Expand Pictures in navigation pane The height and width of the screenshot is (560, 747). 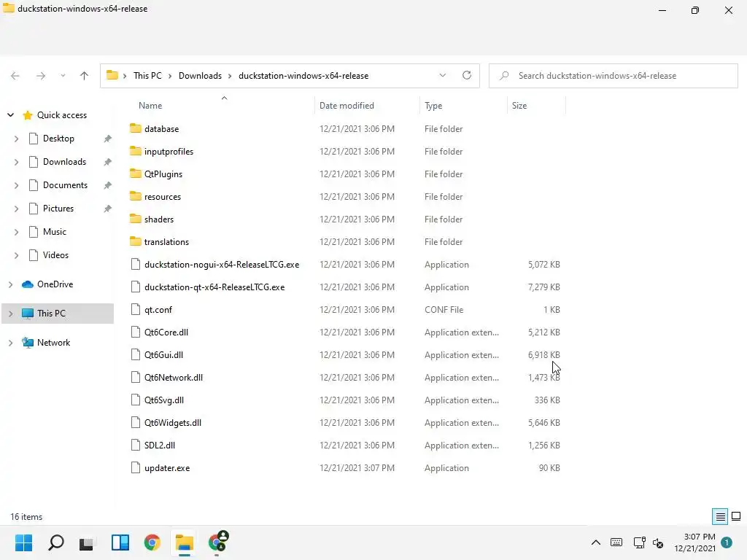click(16, 209)
